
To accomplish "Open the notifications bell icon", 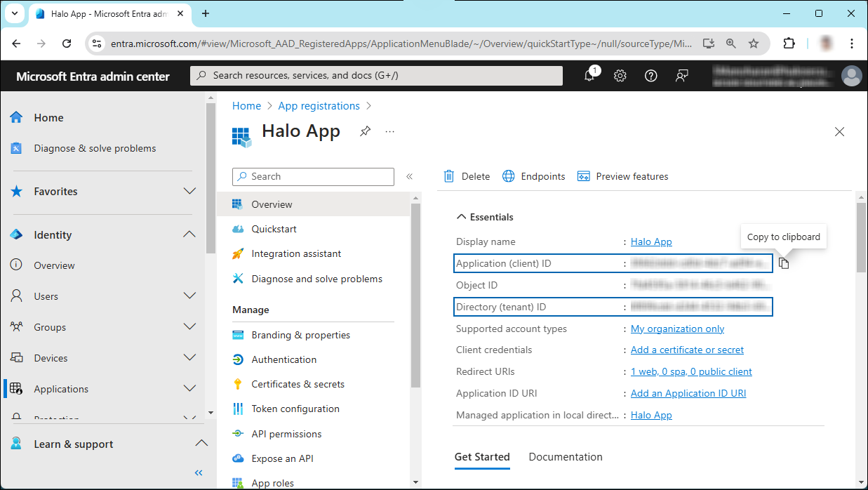I will tap(589, 76).
